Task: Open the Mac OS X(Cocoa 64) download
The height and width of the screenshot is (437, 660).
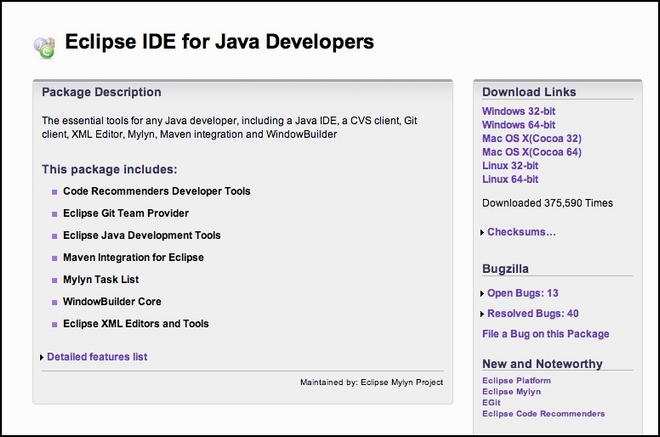Action: pyautogui.click(x=532, y=152)
